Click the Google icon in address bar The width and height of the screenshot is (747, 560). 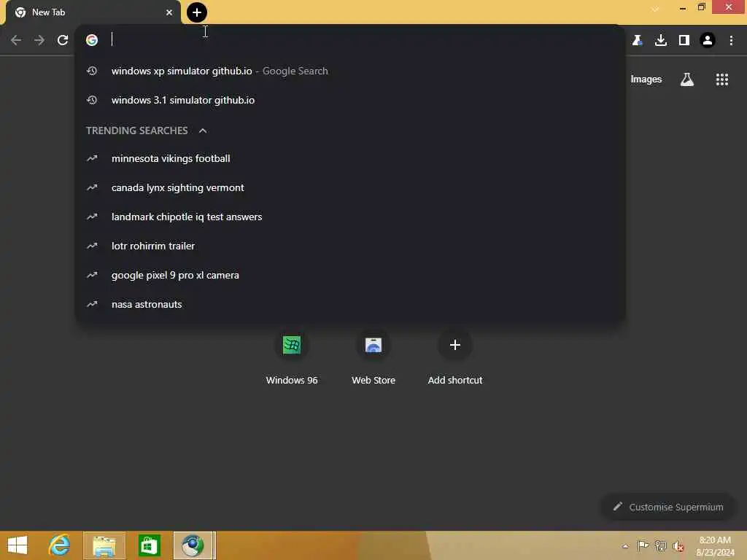point(92,40)
